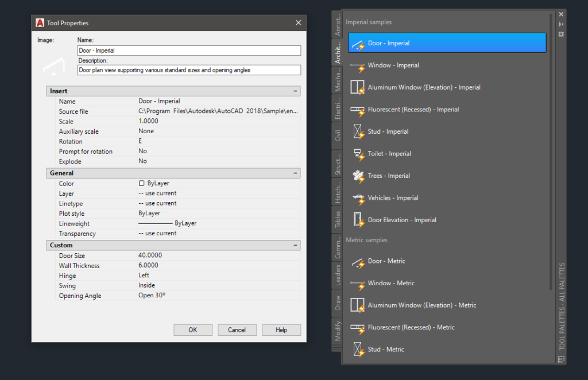
Task: Select the Stud - Imperial tool icon
Action: pyautogui.click(x=358, y=132)
